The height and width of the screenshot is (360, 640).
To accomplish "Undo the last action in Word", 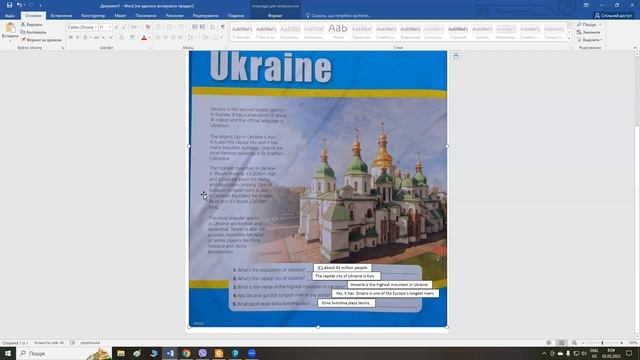I will coord(19,5).
